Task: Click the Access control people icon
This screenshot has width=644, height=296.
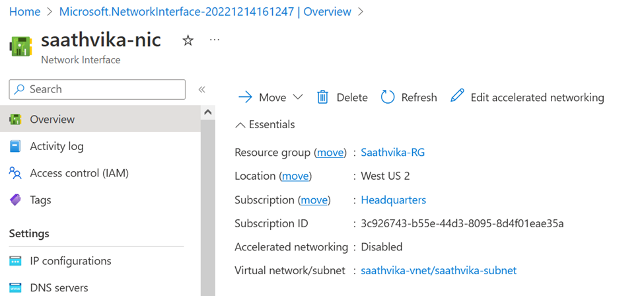Action: [x=15, y=173]
